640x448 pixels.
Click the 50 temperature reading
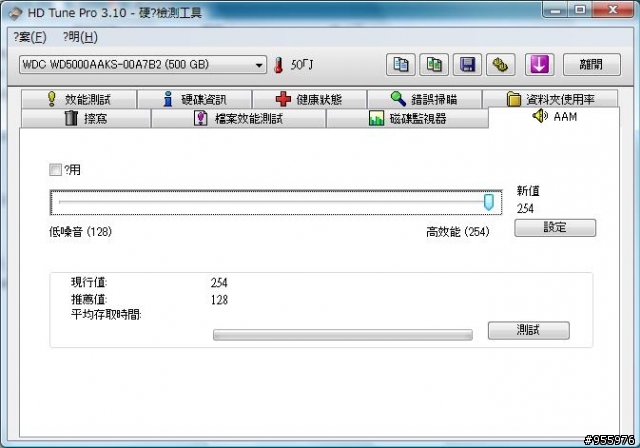(x=302, y=64)
